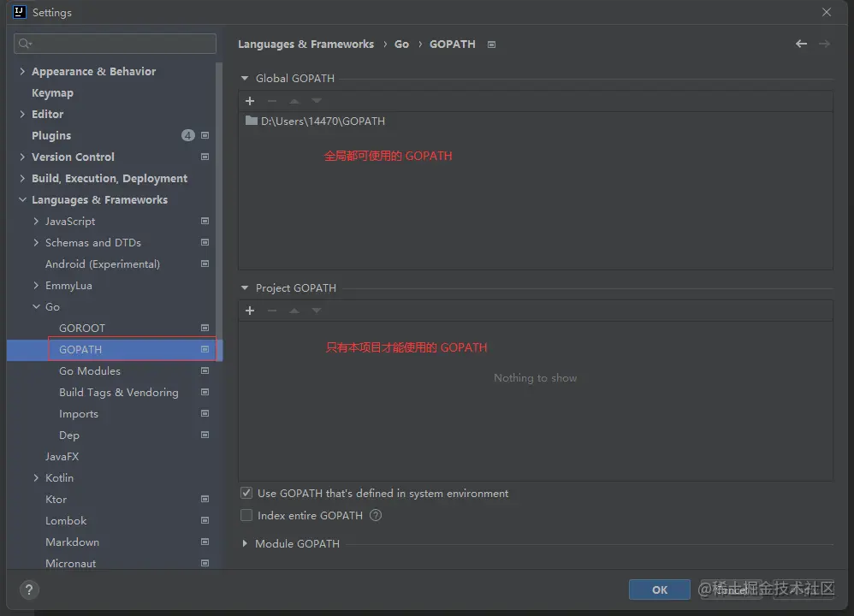This screenshot has width=854, height=616.
Task: Remove selected path from Project GOPATH
Action: [272, 311]
